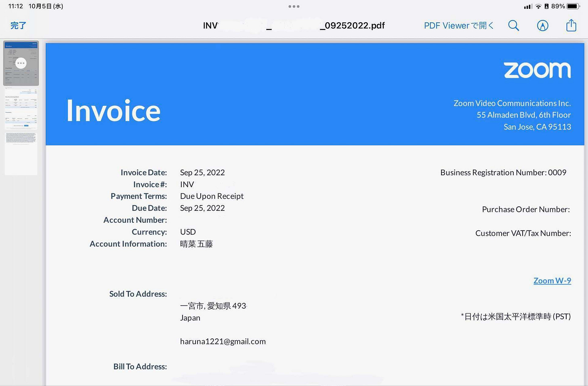Click the Purchase Order Number label
The image size is (588, 386).
point(526,209)
